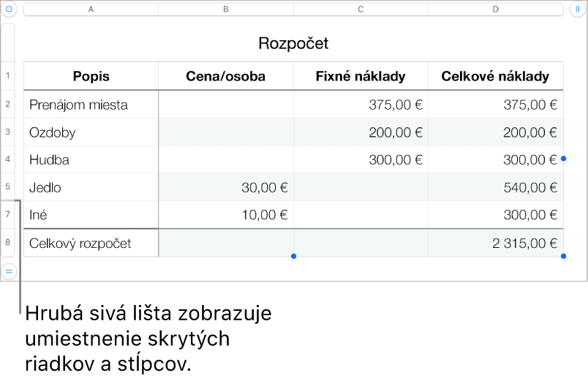Click selection handle beside row 4
Image resolution: width=588 pixels, height=381 pixels.
tap(563, 159)
